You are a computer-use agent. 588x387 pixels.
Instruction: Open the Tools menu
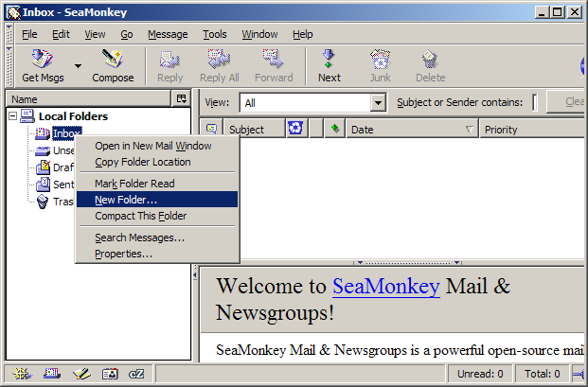coord(214,34)
